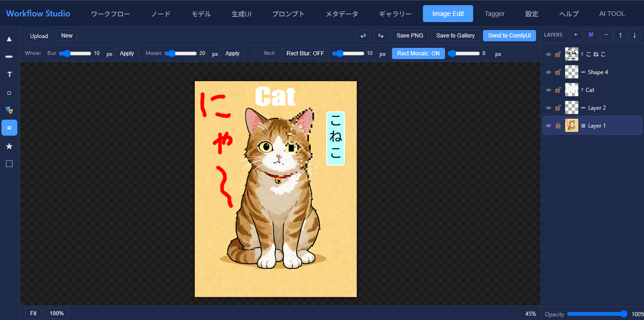
Task: Select the brush pen tool
Action: pos(9,56)
